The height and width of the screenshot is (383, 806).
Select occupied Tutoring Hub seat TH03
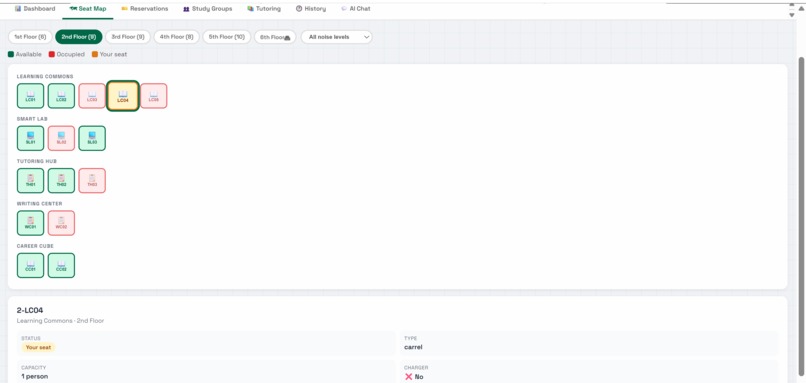92,181
